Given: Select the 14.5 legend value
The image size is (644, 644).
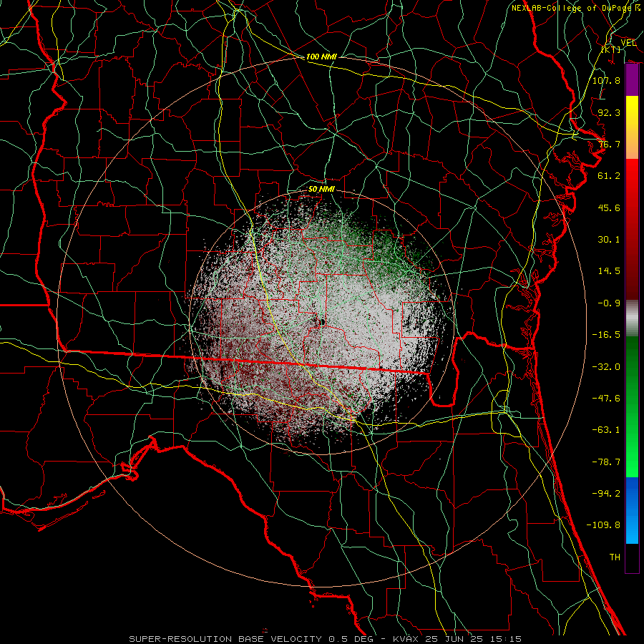Looking at the screenshot, I should [609, 271].
